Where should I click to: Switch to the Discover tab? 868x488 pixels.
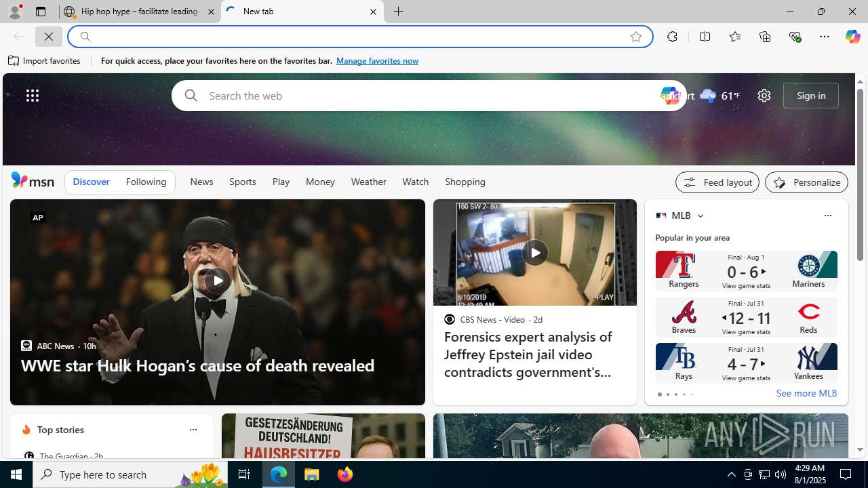pyautogui.click(x=91, y=182)
